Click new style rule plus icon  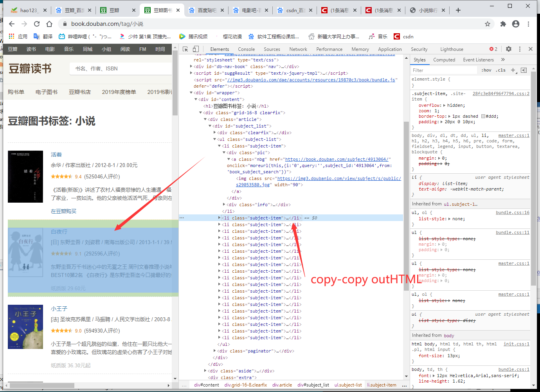pos(513,70)
